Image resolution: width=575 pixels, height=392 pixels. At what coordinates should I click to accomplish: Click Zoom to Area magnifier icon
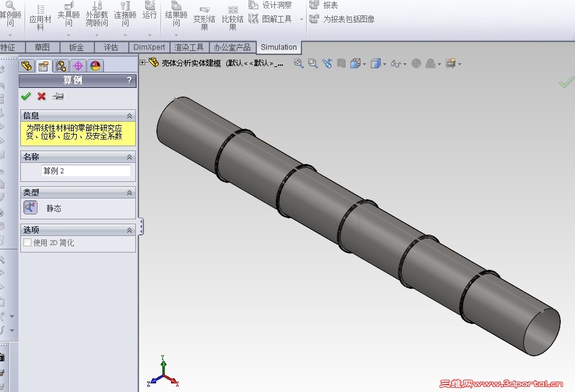(313, 63)
